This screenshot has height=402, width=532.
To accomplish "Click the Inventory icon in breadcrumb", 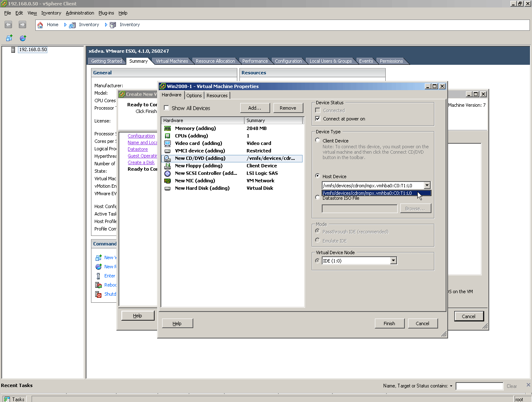I will (72, 25).
